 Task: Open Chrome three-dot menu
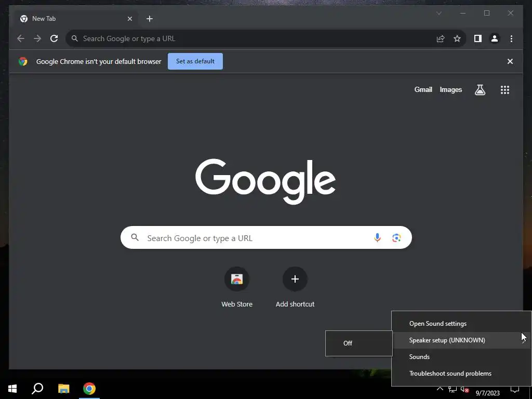[x=511, y=38]
